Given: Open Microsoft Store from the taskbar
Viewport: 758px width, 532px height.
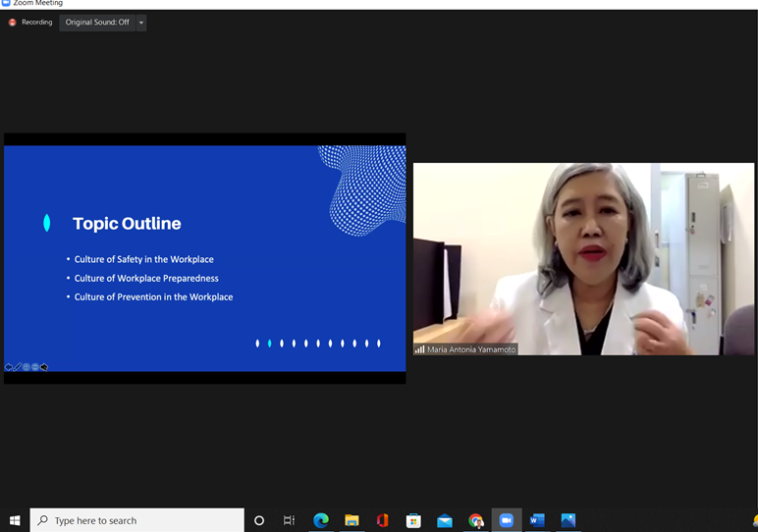Looking at the screenshot, I should [413, 520].
